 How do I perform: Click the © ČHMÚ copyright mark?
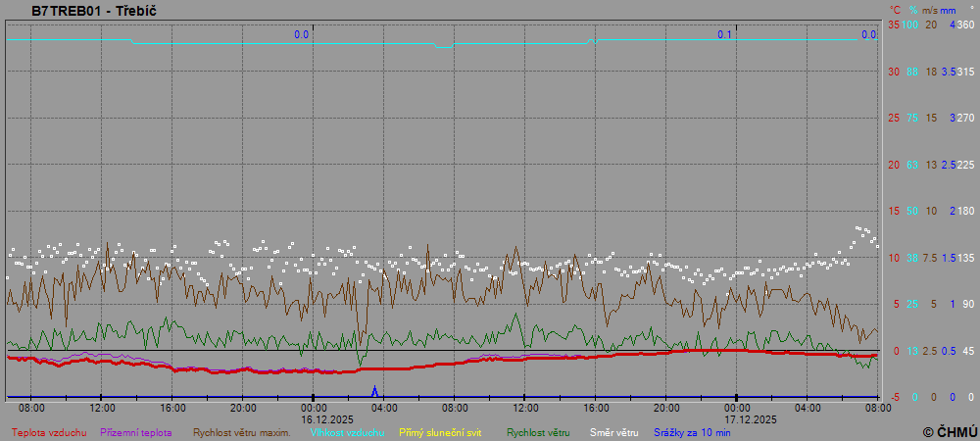click(x=950, y=431)
